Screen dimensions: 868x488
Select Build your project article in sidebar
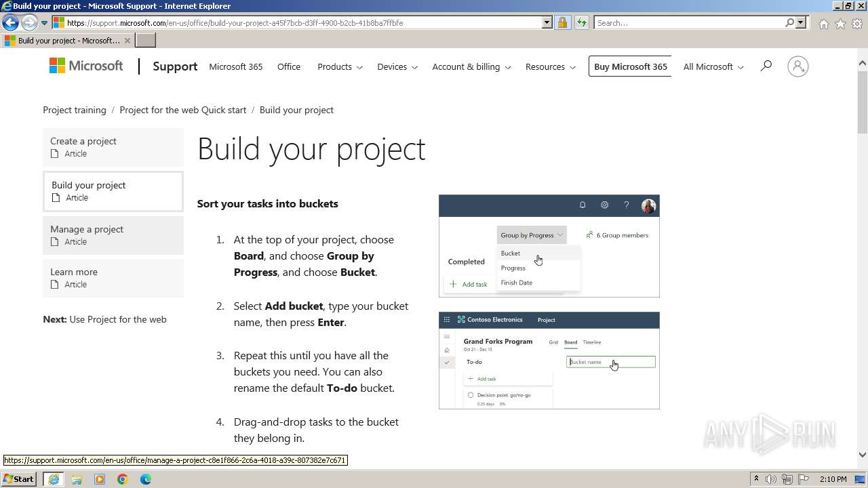[113, 191]
